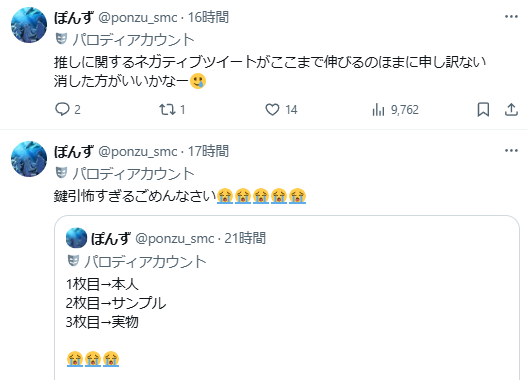Click パロディアカウント label in quoted tweet

click(x=145, y=262)
